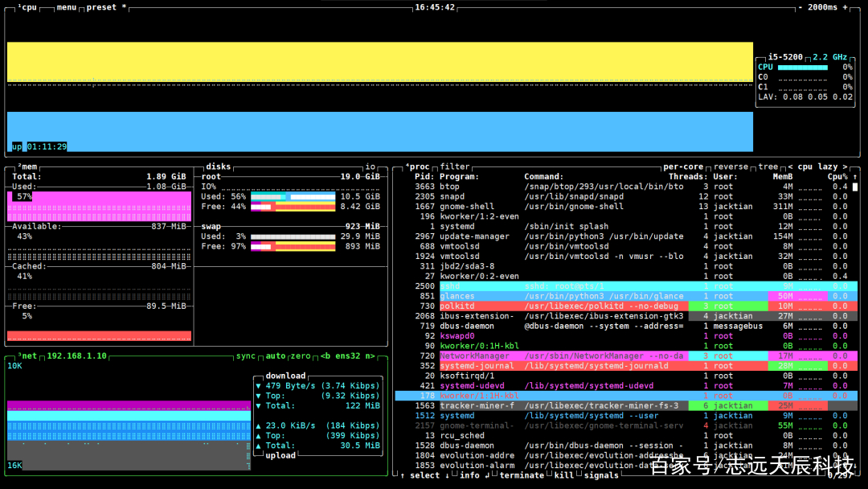
Task: Select the net box label
Action: [x=27, y=356]
